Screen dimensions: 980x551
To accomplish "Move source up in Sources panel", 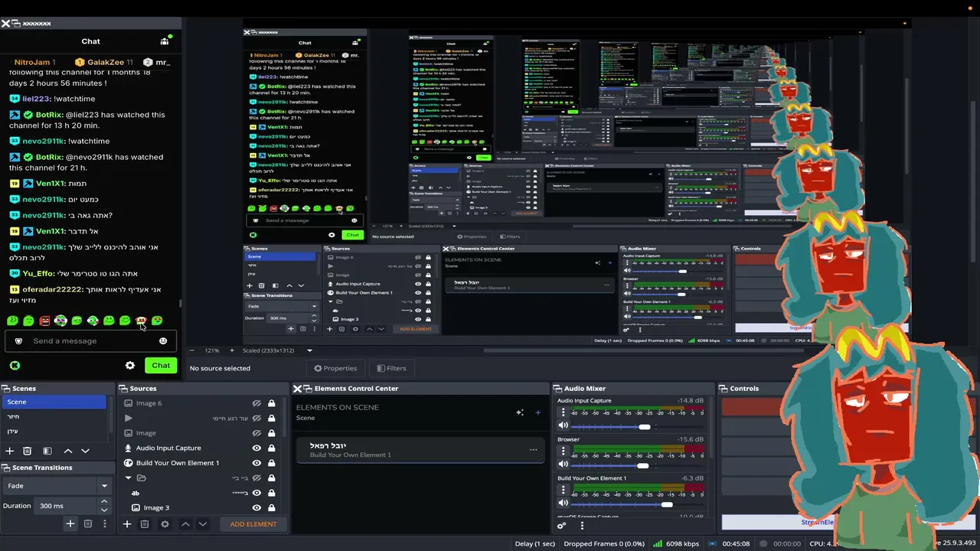I will 185,524.
